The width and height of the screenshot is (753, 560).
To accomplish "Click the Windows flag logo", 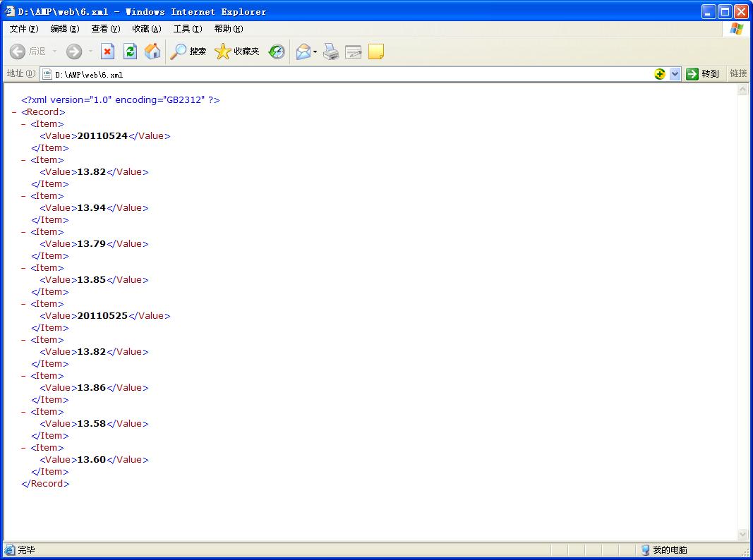I will [736, 29].
